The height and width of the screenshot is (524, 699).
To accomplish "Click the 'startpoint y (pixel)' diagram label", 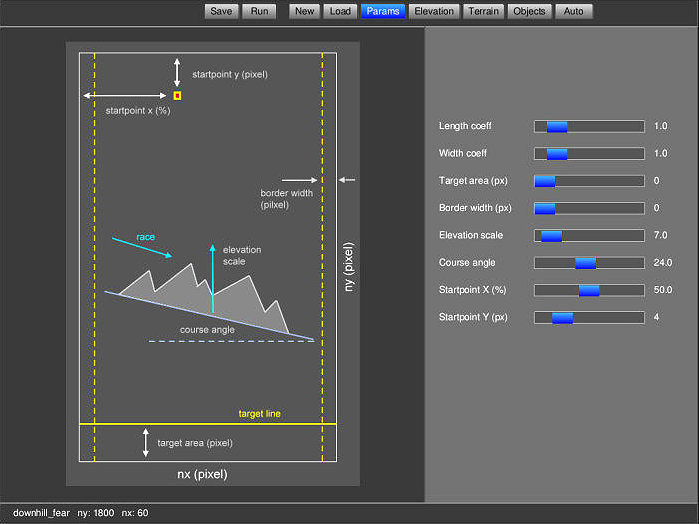I will tap(230, 74).
